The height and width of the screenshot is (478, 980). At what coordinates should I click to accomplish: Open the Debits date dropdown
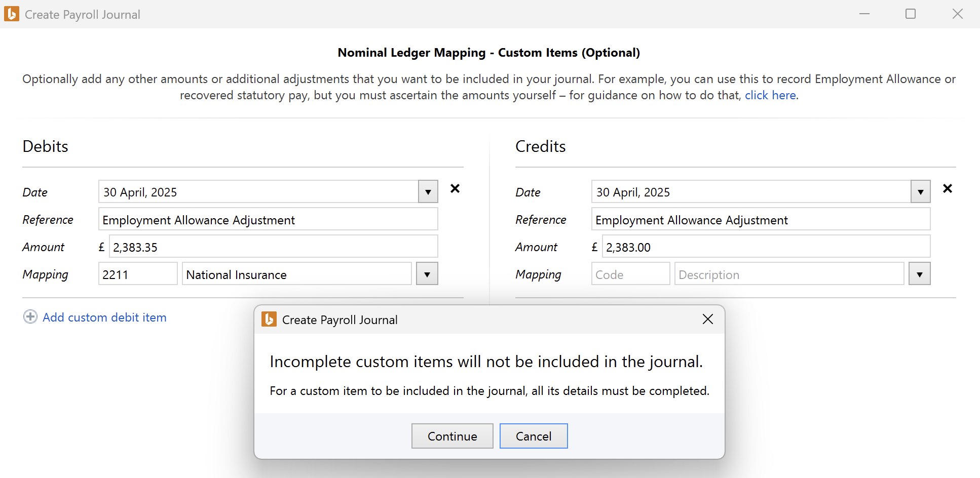(428, 192)
